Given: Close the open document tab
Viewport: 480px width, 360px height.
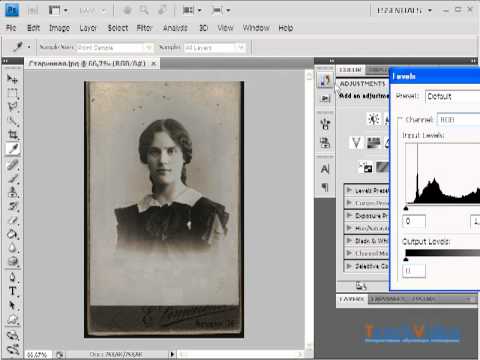Looking at the screenshot, I should pyautogui.click(x=153, y=63).
